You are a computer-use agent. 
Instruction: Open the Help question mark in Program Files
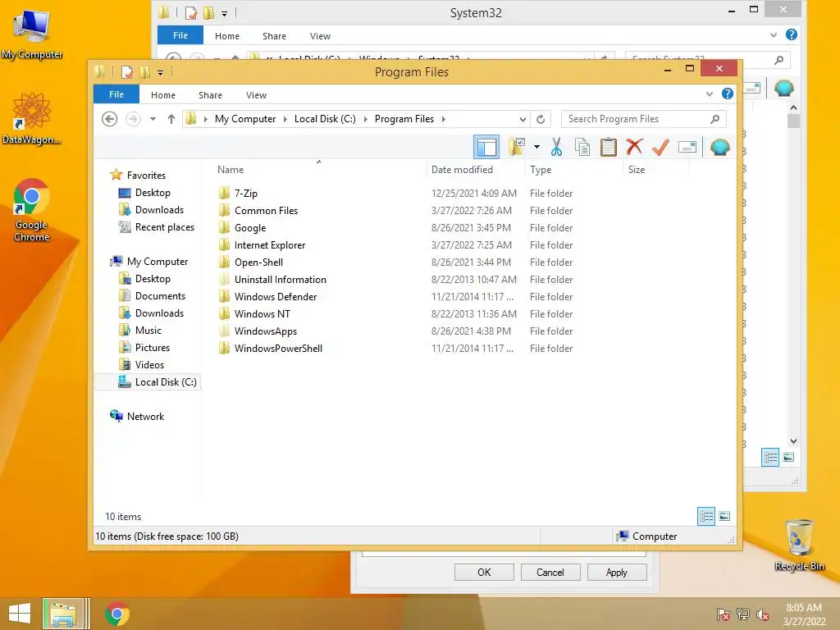(x=727, y=94)
